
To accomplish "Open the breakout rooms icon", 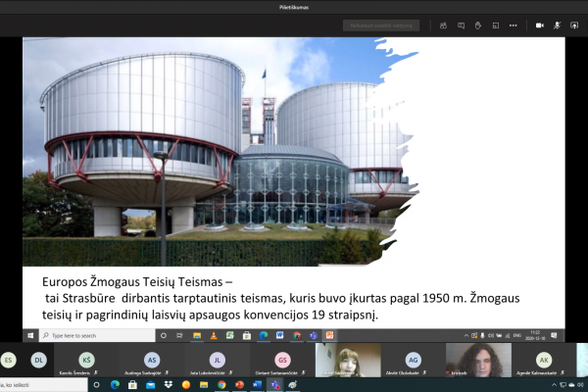I will point(495,25).
